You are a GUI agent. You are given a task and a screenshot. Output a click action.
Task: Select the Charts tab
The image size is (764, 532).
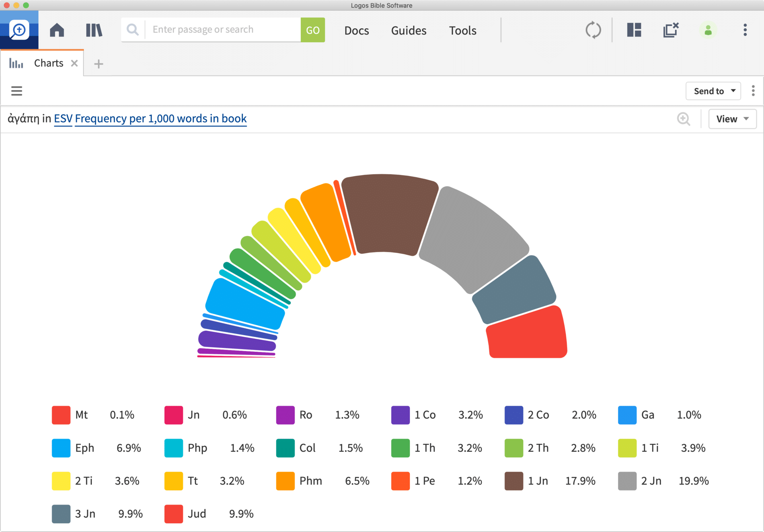point(42,63)
